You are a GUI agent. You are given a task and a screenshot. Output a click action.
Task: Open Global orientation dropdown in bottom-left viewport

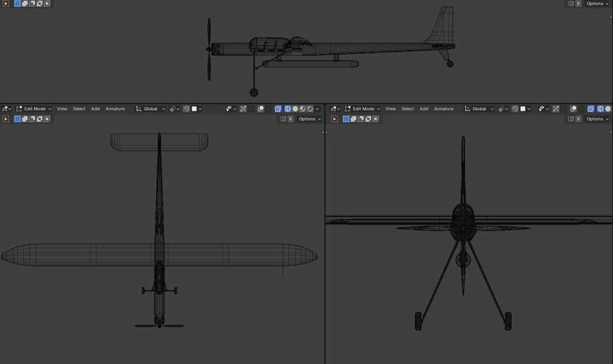coord(150,109)
